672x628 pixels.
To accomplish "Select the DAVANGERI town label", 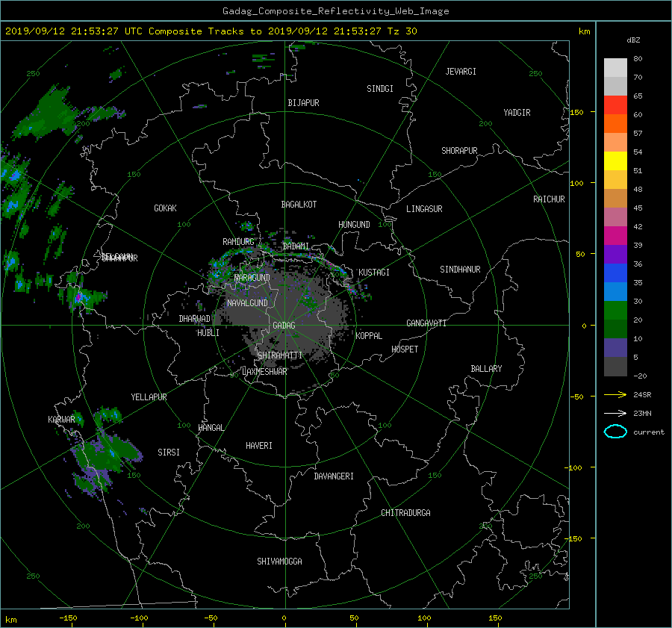I will pos(334,476).
